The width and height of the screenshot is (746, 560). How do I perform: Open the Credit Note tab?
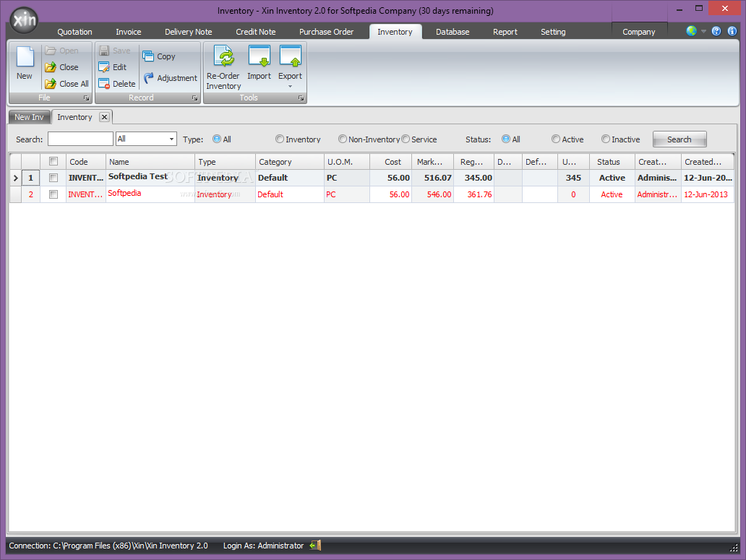pos(255,32)
